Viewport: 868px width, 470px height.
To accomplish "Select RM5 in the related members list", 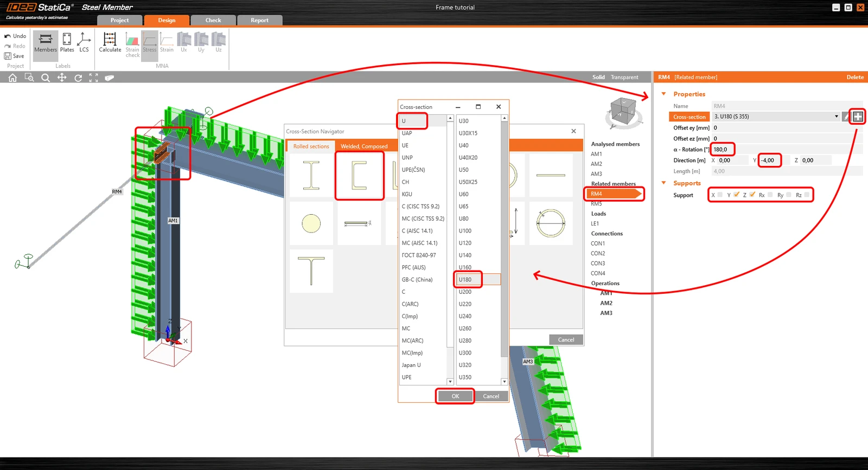I will 596,204.
